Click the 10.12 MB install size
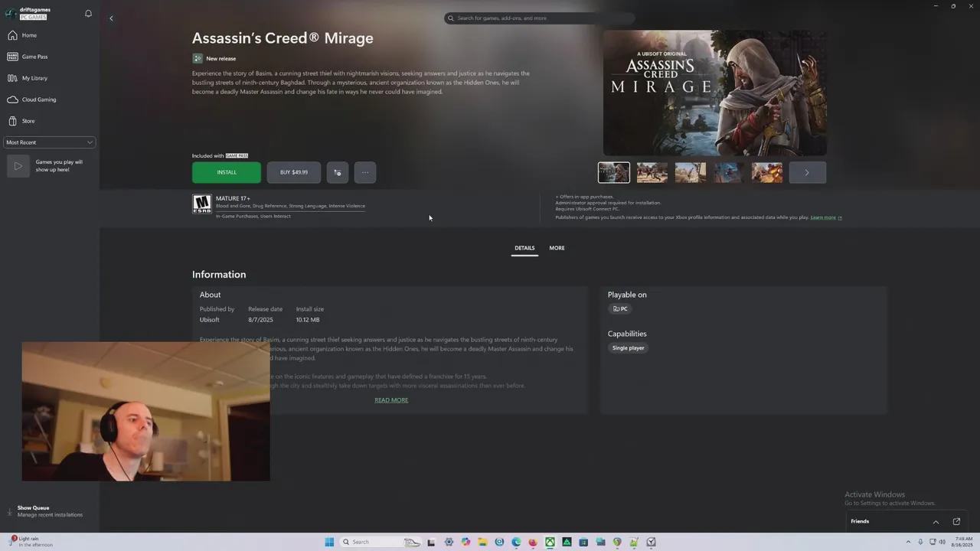The image size is (980, 551). [x=308, y=320]
